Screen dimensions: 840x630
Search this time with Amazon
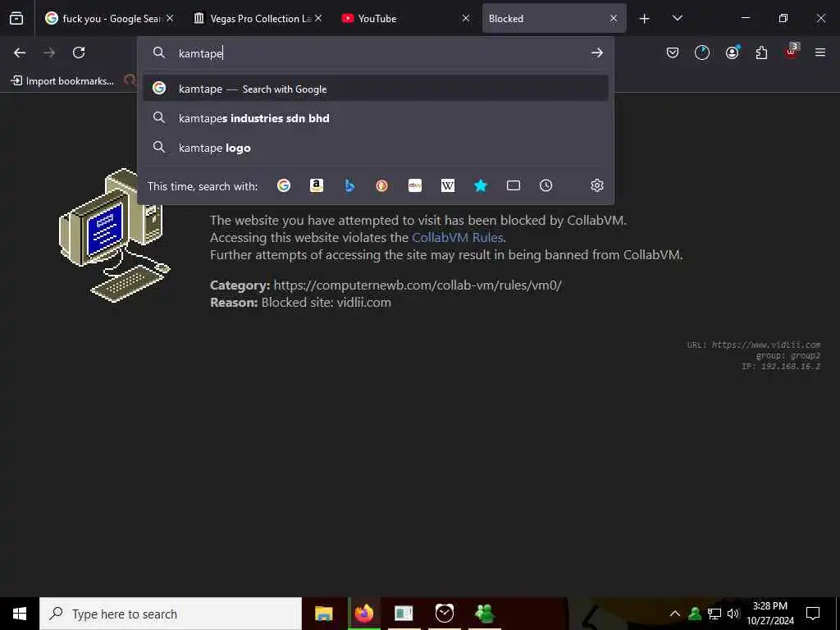317,185
